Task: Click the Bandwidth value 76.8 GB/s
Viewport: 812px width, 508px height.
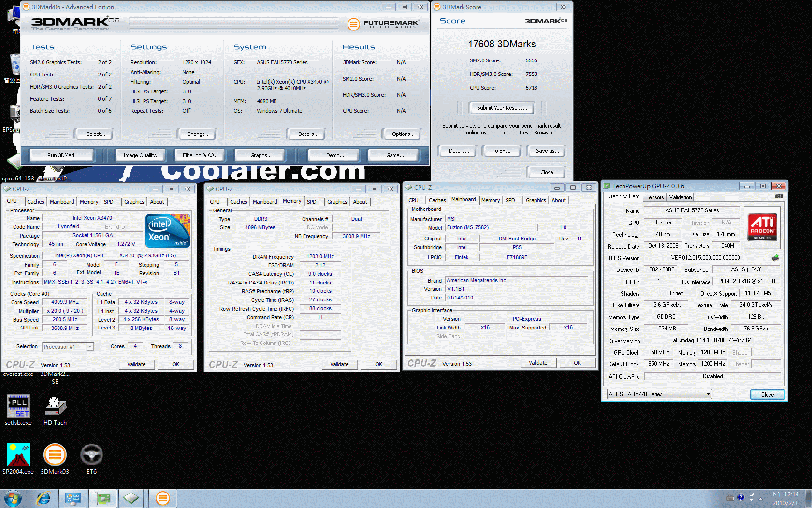Action: 755,329
